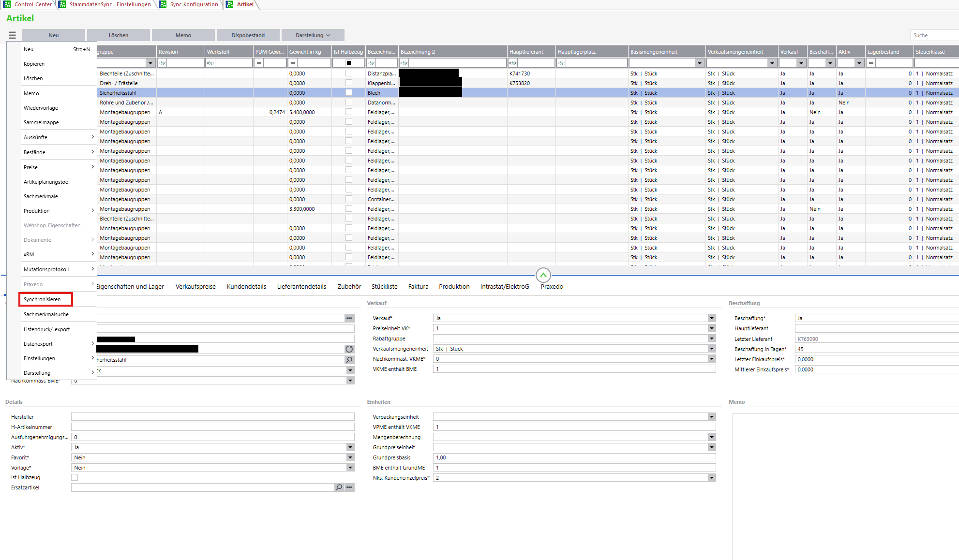The height and width of the screenshot is (560, 959).
Task: Click the ellipsis button next to Ersatzartikel
Action: 349,487
